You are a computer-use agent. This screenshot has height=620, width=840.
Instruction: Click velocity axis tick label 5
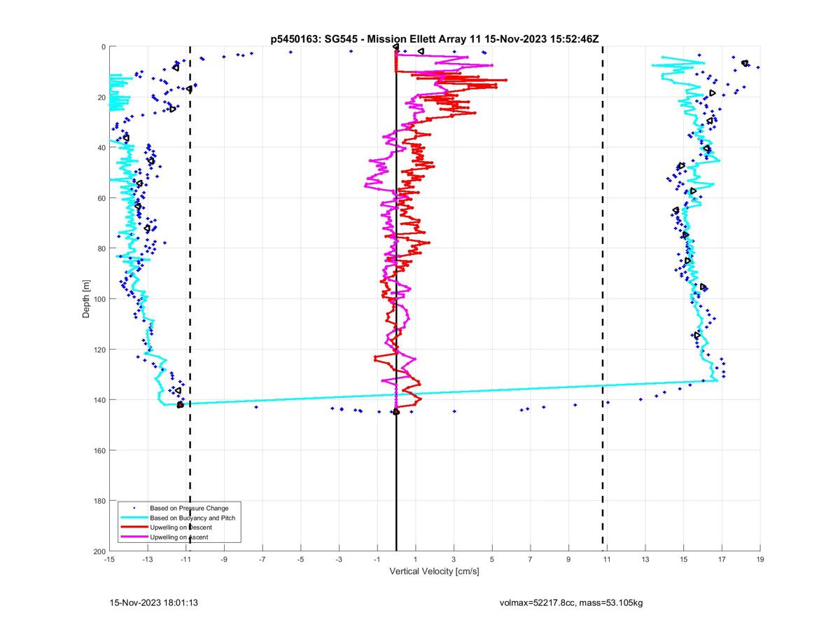coord(492,560)
